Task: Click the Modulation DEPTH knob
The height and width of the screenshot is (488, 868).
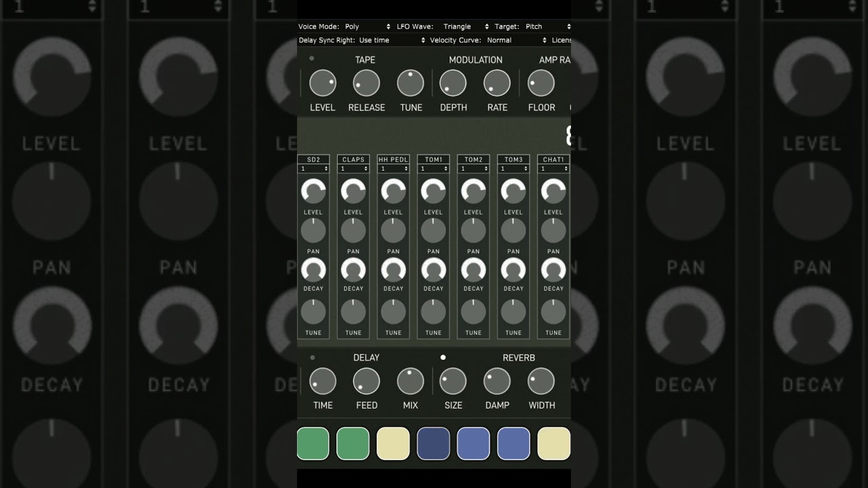Action: [x=453, y=83]
